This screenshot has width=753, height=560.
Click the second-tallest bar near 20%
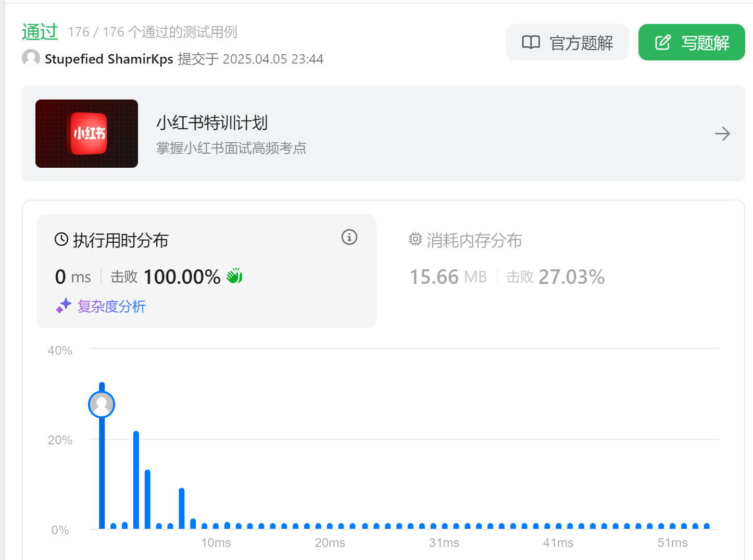[x=136, y=480]
